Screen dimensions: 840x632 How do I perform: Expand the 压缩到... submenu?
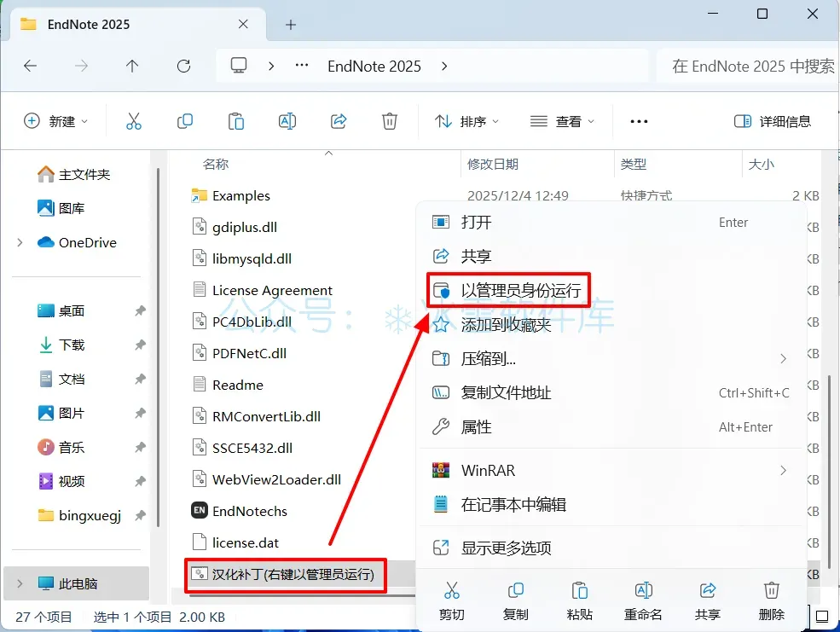[x=783, y=358]
